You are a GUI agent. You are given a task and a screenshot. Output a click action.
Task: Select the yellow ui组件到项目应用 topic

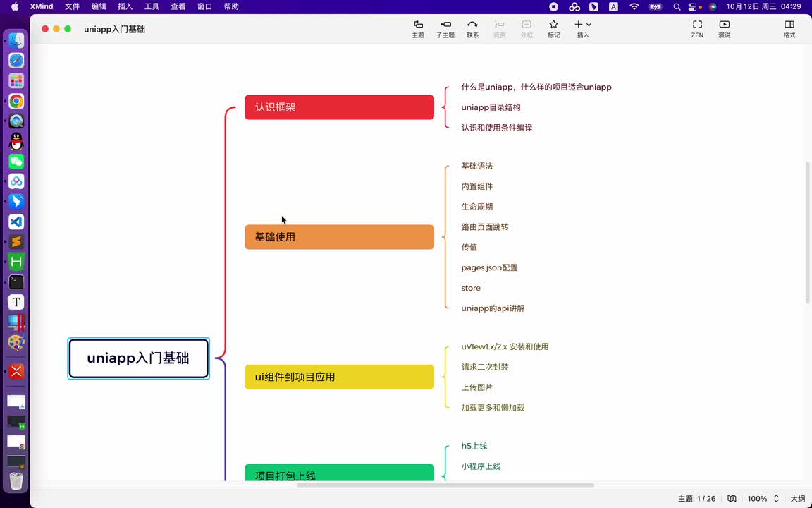pyautogui.click(x=339, y=377)
